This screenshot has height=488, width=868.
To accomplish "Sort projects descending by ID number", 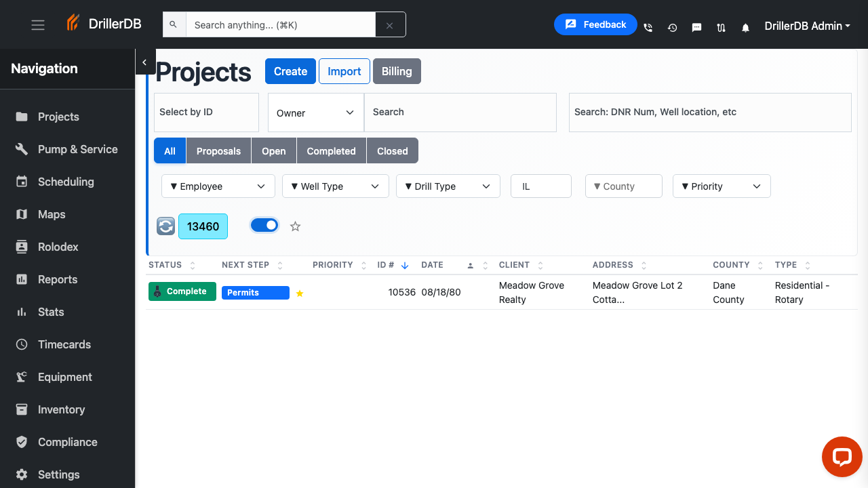I will point(405,265).
